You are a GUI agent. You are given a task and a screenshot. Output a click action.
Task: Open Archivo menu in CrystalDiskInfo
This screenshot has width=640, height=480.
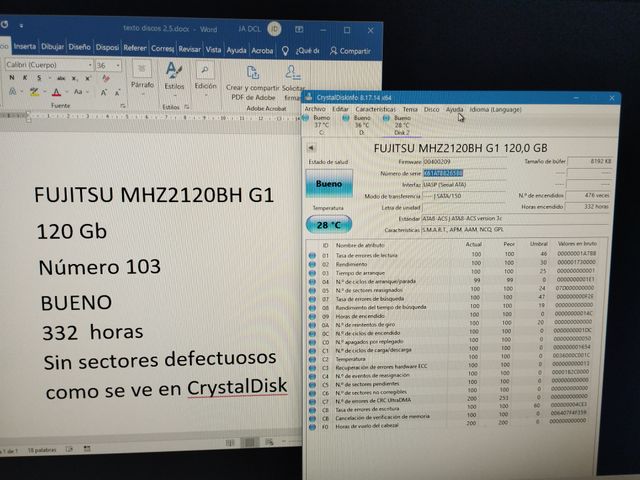point(315,109)
